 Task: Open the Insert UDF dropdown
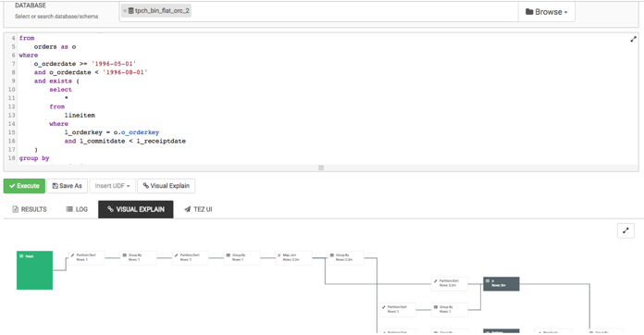click(112, 186)
